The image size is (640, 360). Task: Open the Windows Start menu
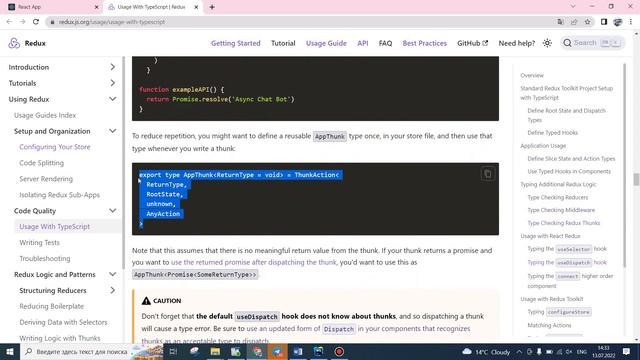pos(10,352)
